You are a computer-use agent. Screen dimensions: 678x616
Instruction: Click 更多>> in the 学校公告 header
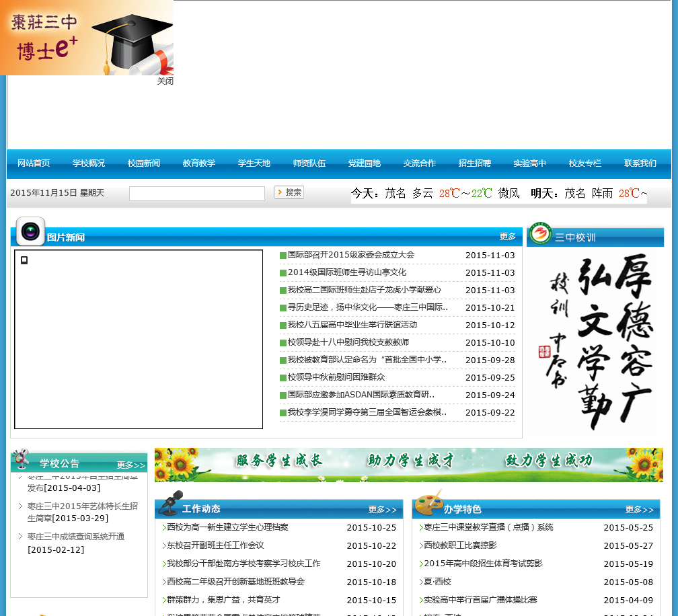click(x=131, y=465)
